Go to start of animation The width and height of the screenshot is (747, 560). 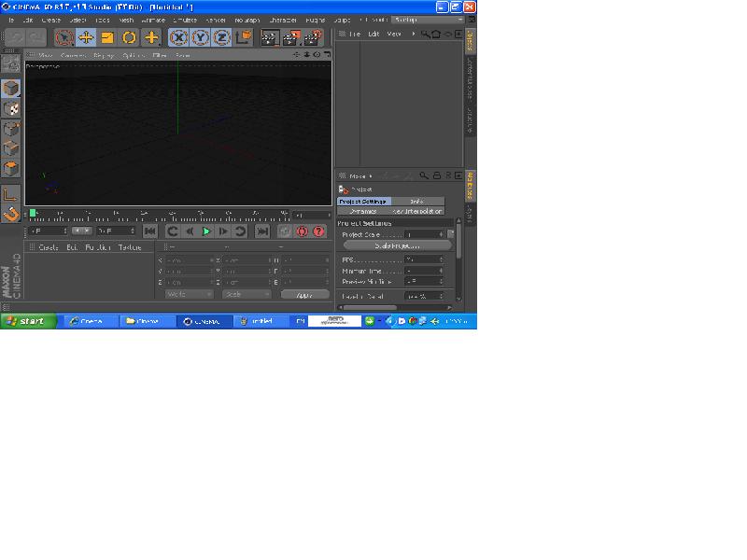(150, 231)
